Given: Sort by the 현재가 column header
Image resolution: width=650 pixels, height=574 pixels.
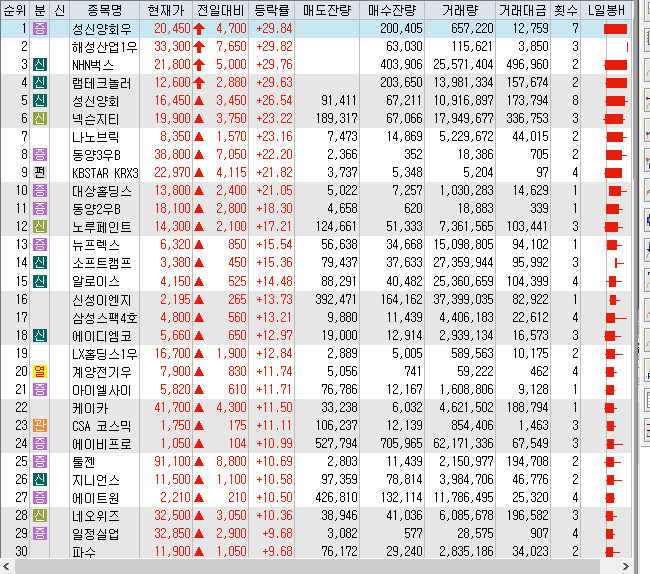Looking at the screenshot, I should 166,10.
